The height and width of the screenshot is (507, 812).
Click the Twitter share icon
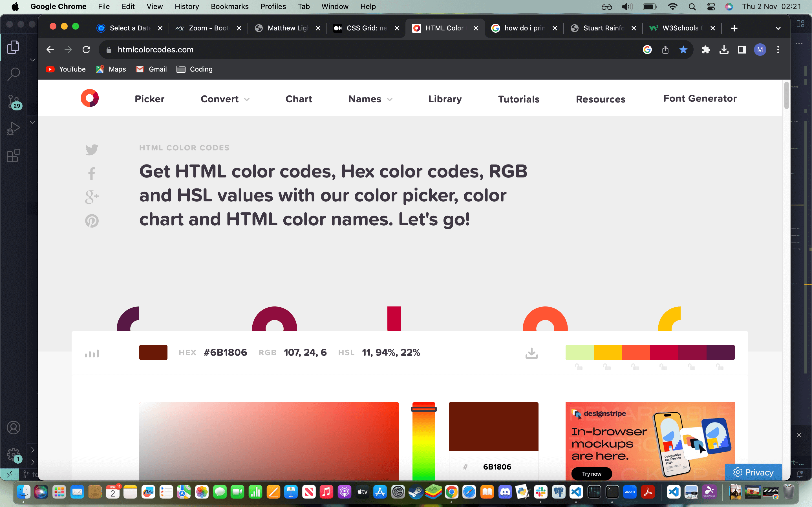92,150
